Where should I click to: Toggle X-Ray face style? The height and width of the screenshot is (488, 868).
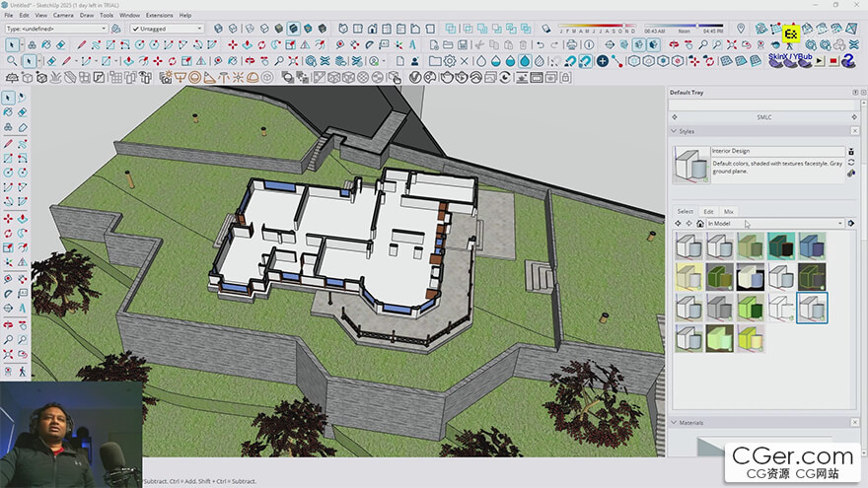click(218, 29)
